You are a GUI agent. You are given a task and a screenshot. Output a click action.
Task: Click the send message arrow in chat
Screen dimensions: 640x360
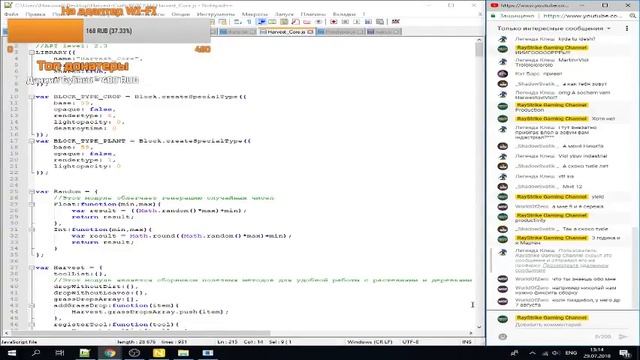pos(623,337)
